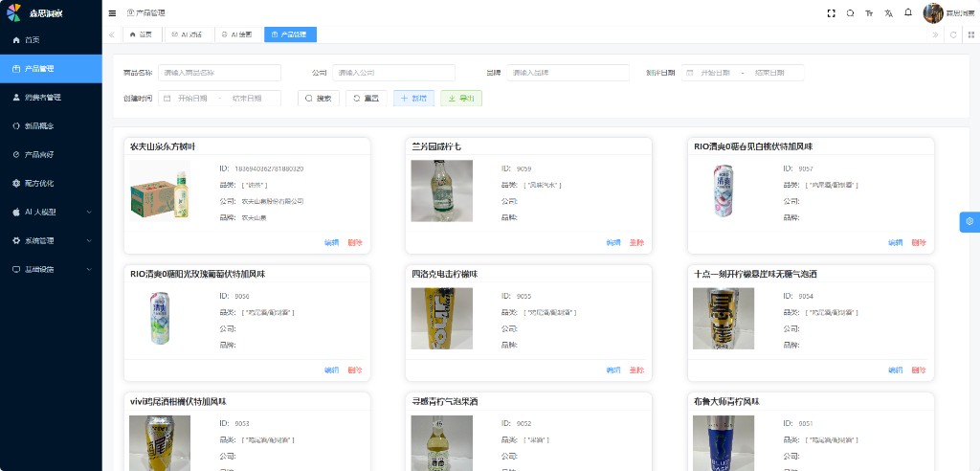Click the 产品管理 breadcrumb in header
Screen dimensions: 980x471
click(146, 13)
